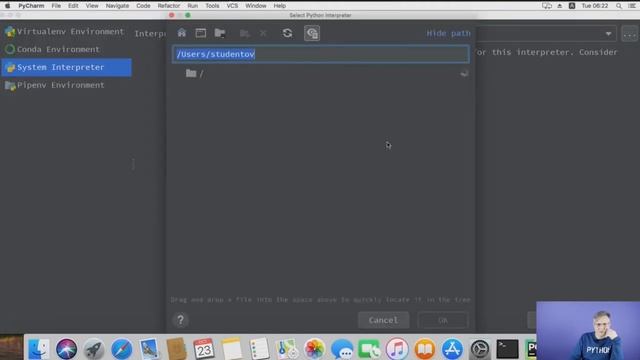
Task: Open Notes from the Dock
Action: (x=231, y=349)
